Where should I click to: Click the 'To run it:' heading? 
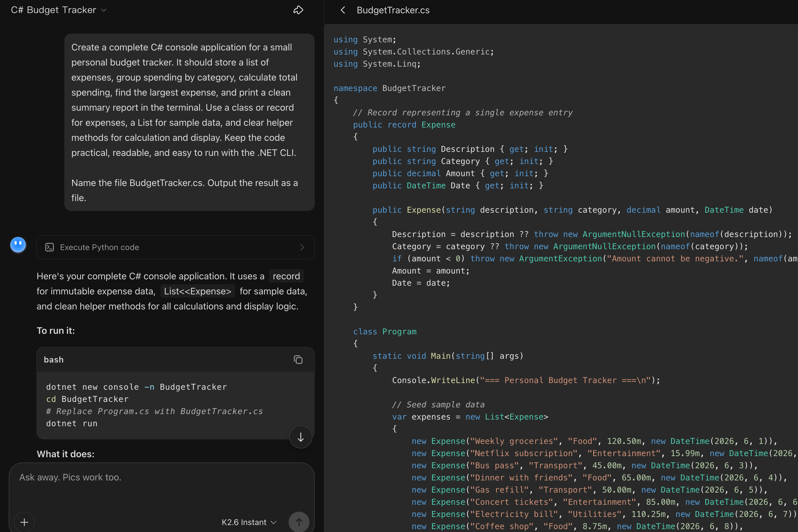tap(56, 330)
